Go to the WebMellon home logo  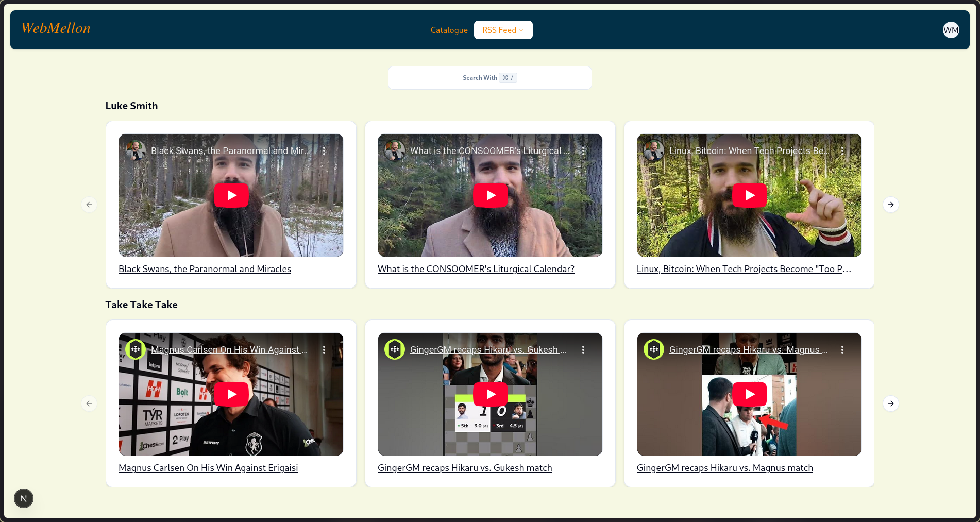pos(56,28)
